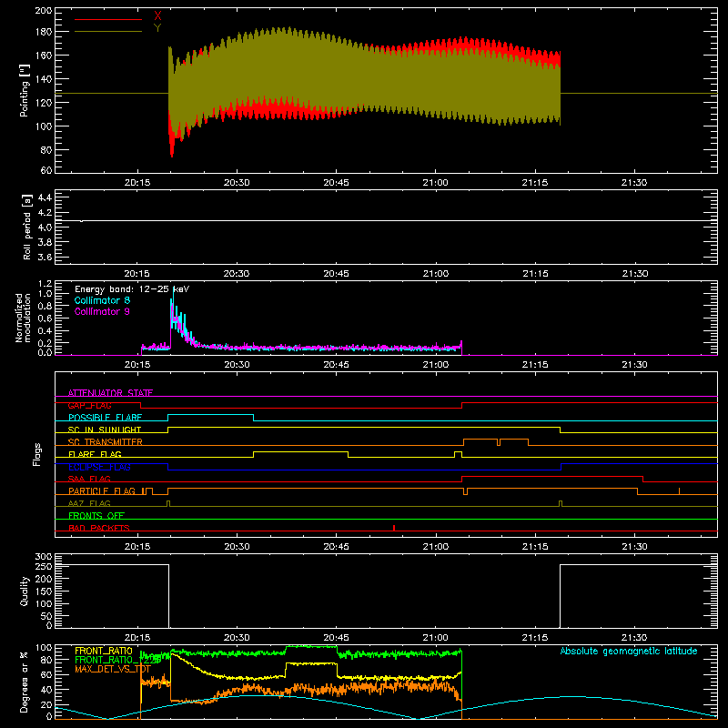This screenshot has height=728, width=728.
Task: Click the 1.2 tick on modulation axis
Action: pyautogui.click(x=45, y=284)
